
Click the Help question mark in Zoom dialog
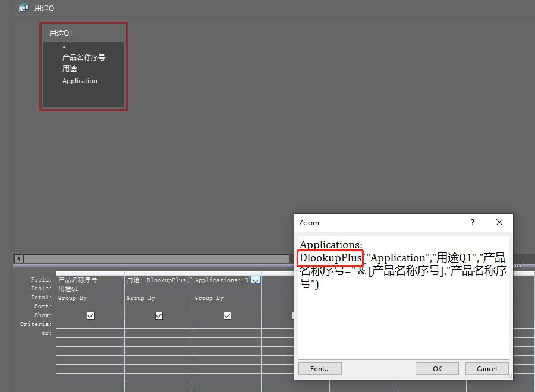click(x=473, y=222)
